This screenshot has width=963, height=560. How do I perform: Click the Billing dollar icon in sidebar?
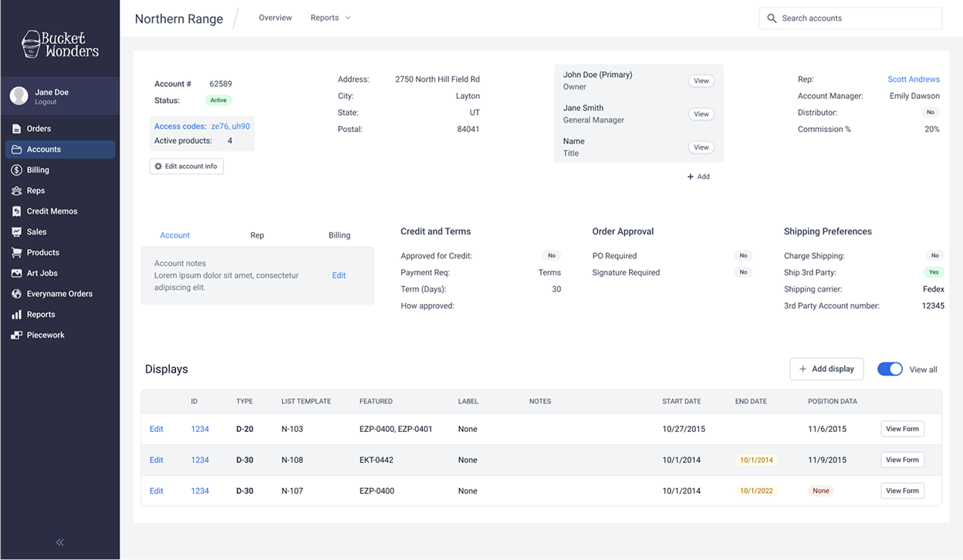pos(16,170)
